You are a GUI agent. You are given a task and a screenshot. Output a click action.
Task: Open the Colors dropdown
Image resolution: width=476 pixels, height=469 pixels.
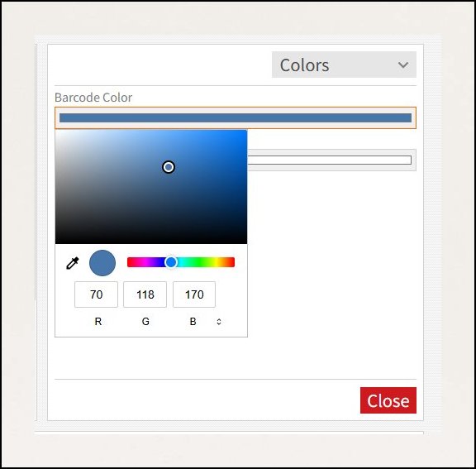tap(344, 65)
